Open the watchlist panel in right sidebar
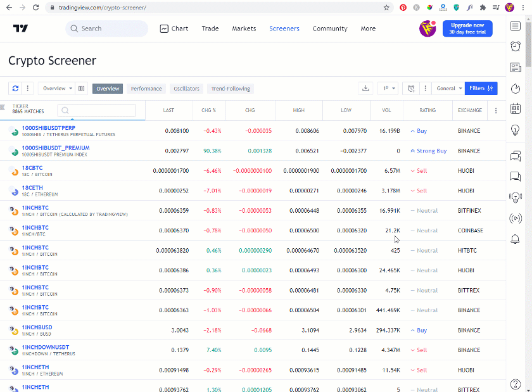Screen dimensions: 532x392 (x=516, y=26)
